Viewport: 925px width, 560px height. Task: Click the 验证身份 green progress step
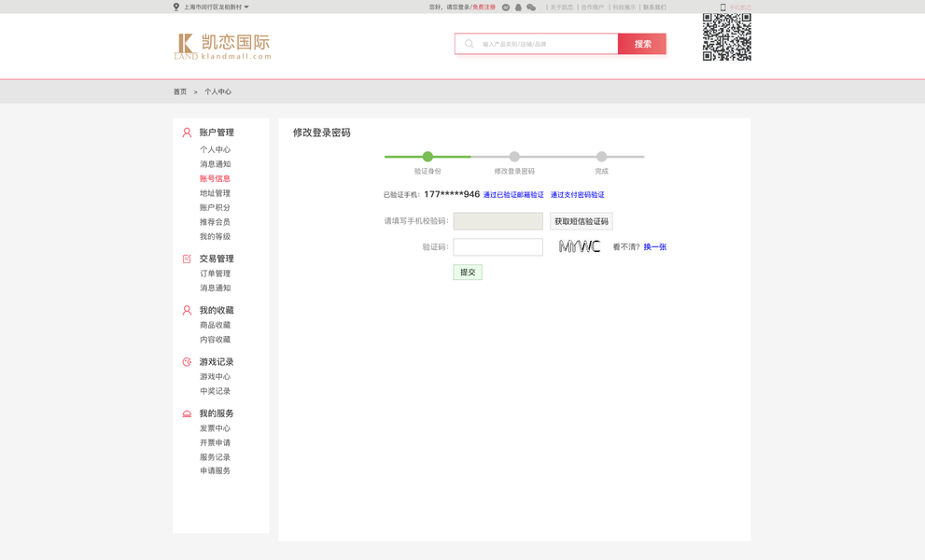(x=427, y=157)
